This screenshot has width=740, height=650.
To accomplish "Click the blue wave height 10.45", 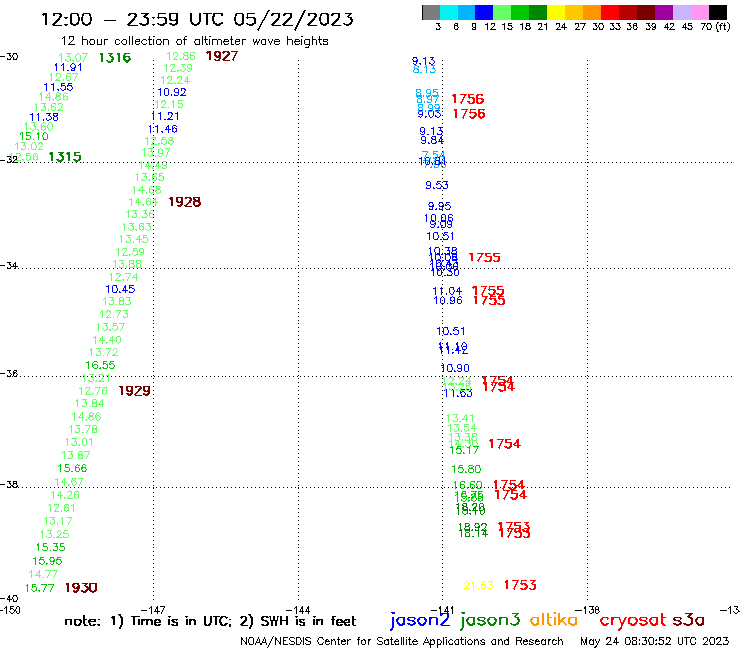I will [x=120, y=289].
